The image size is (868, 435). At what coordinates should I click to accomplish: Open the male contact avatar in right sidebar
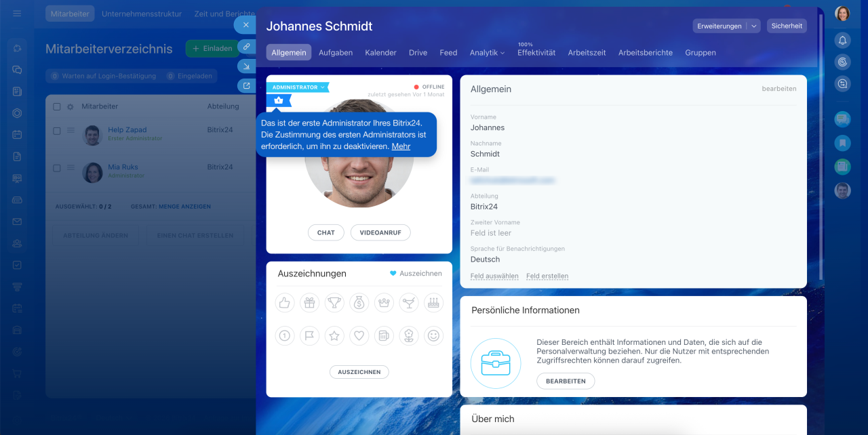click(842, 190)
